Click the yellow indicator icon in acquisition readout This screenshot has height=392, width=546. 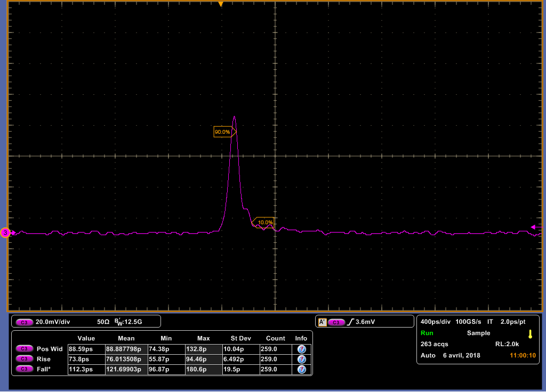[530, 334]
